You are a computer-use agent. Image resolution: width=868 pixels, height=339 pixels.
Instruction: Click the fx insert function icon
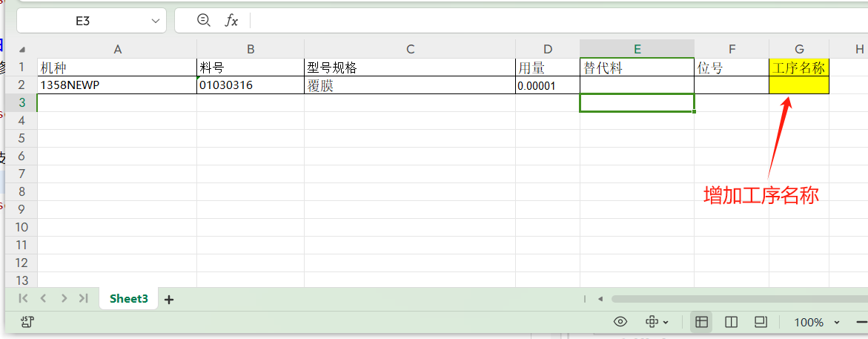point(232,21)
